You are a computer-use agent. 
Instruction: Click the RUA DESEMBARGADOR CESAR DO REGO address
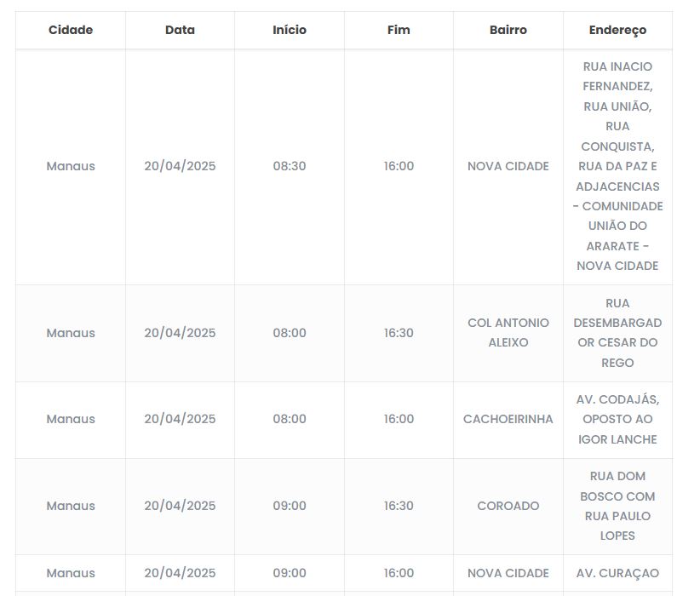pyautogui.click(x=617, y=333)
